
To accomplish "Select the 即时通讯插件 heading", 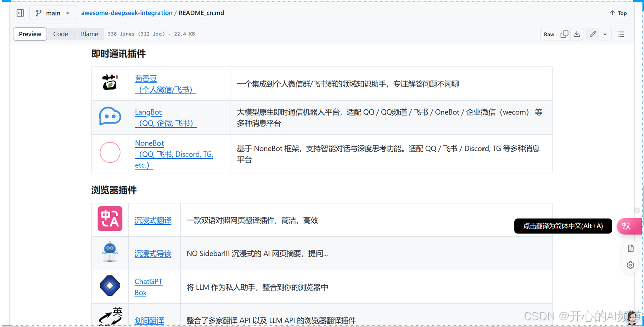I will [x=118, y=54].
